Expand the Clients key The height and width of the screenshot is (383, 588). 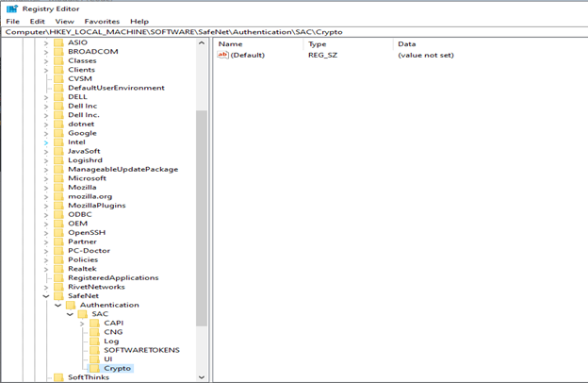(46, 70)
